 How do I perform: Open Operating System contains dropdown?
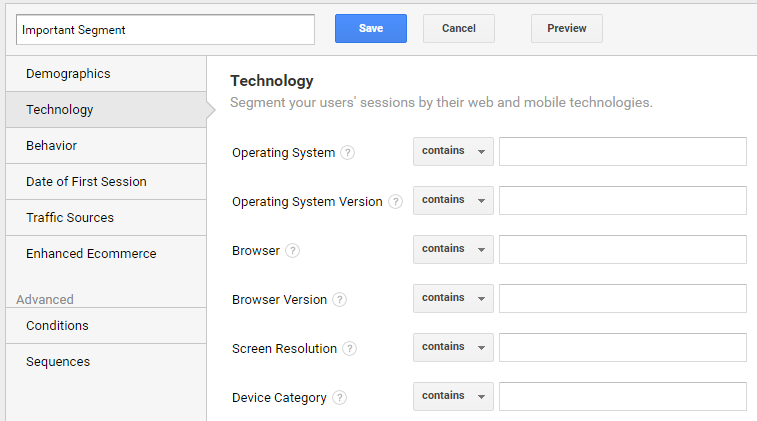[453, 151]
